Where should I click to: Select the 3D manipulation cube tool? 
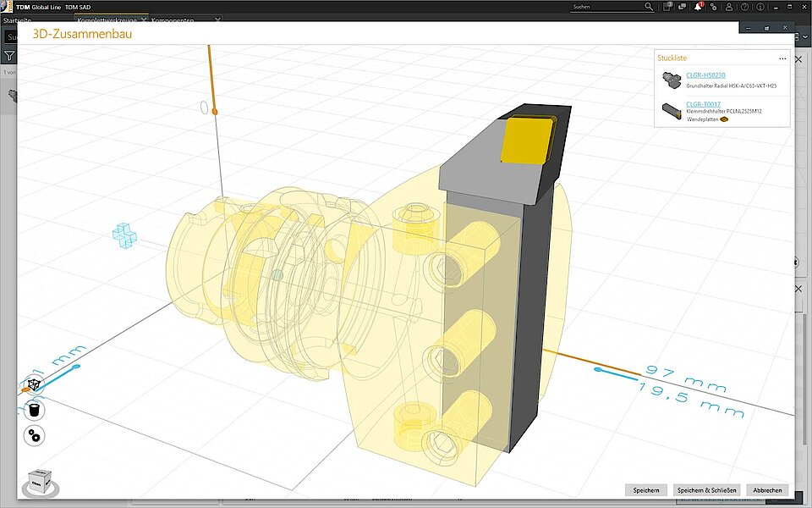[34, 384]
